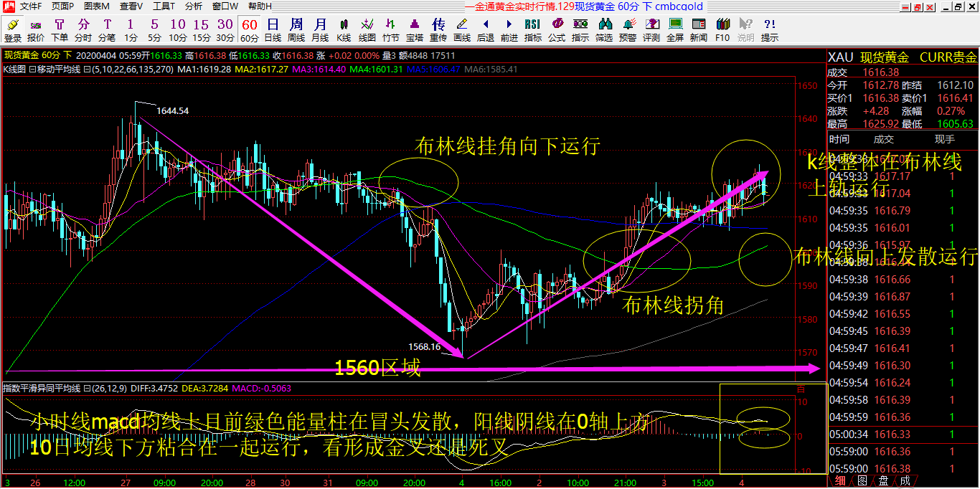The width and height of the screenshot is (980, 489).
Task: Switch to the 周线 weekly chart
Action: tap(296, 30)
